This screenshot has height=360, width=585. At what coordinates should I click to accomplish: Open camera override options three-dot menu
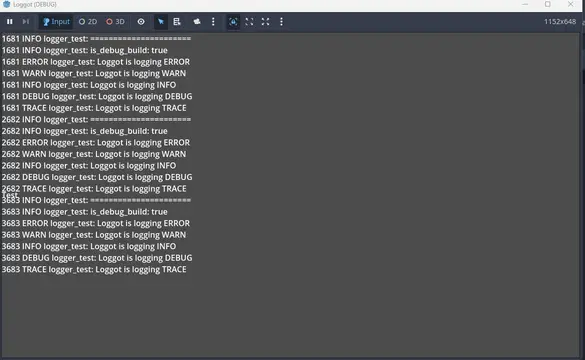tap(213, 22)
